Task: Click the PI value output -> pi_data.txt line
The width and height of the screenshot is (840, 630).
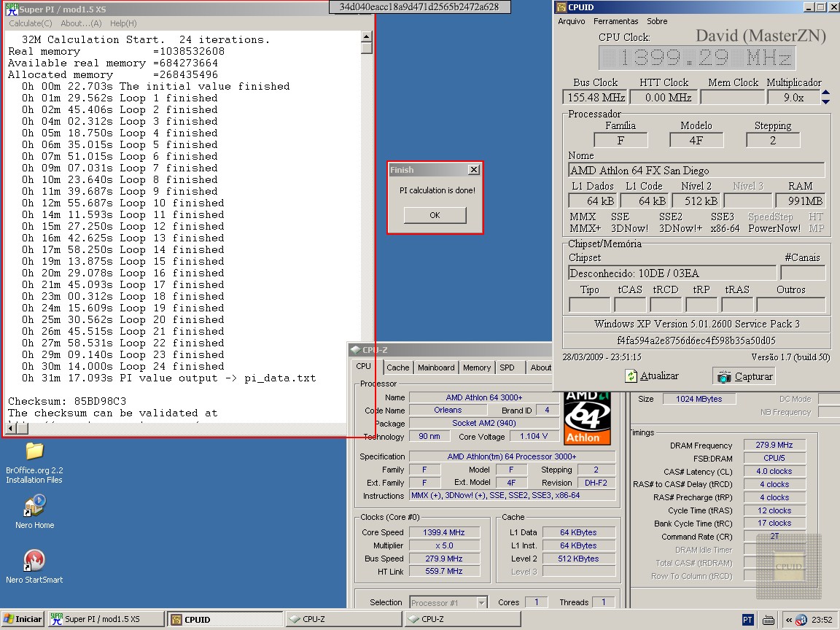Action: pos(168,378)
